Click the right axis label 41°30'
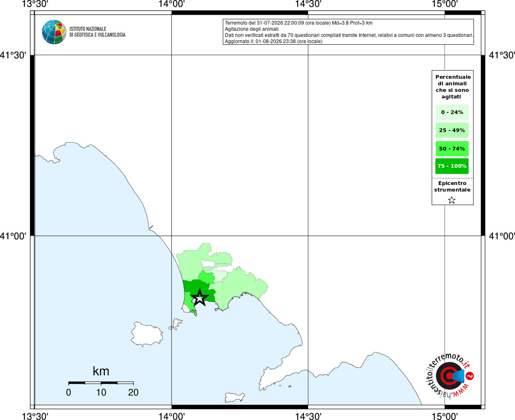Screen dimensions: 515x420 click(x=502, y=55)
